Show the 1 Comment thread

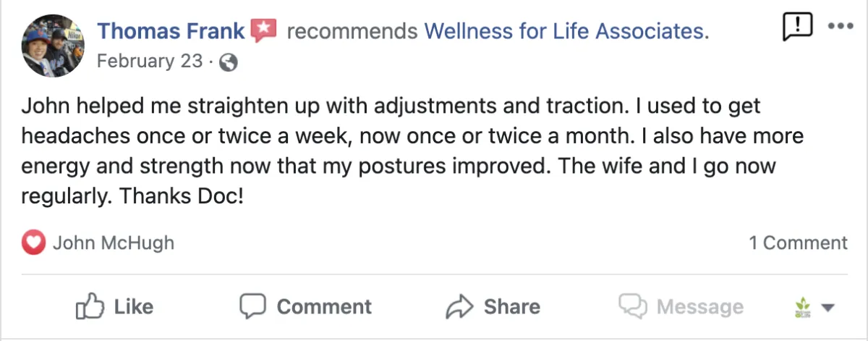(798, 243)
